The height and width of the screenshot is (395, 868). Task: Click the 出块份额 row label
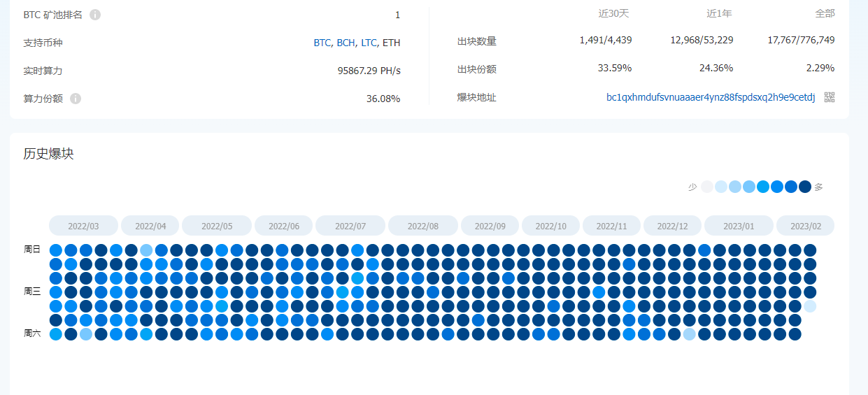pos(477,69)
